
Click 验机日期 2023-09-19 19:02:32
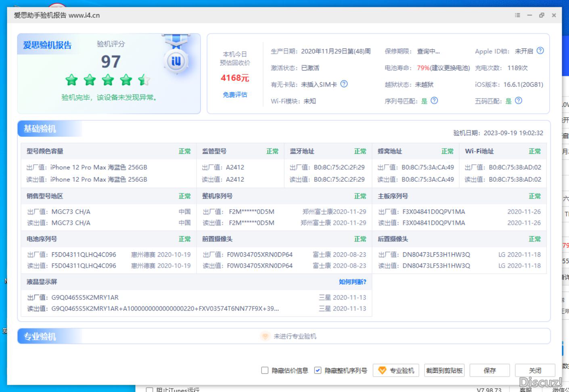pyautogui.click(x=498, y=133)
